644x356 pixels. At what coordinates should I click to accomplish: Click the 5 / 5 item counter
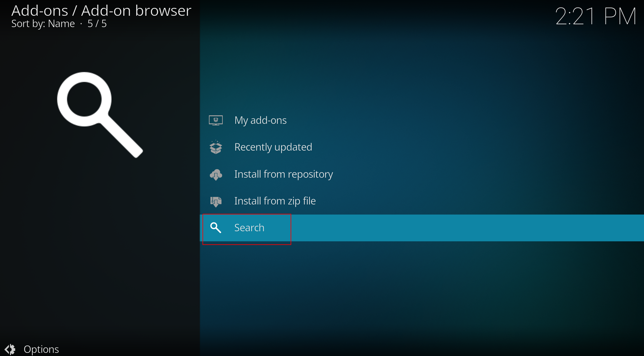pyautogui.click(x=97, y=24)
